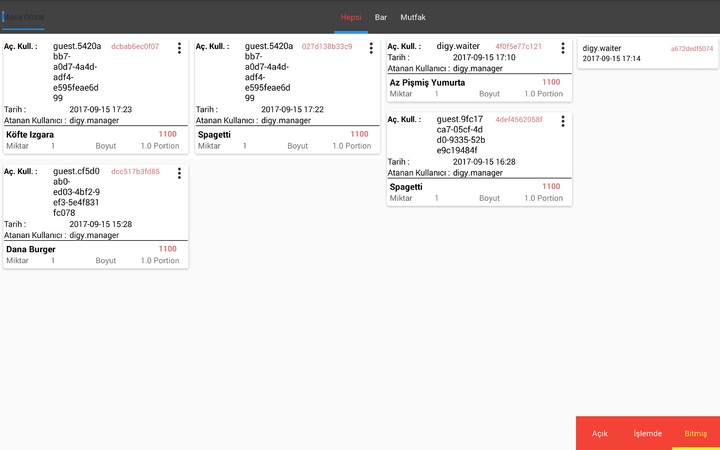This screenshot has height=450, width=720.
Task: Open the menu on the Dana Burger order
Action: pos(179,173)
